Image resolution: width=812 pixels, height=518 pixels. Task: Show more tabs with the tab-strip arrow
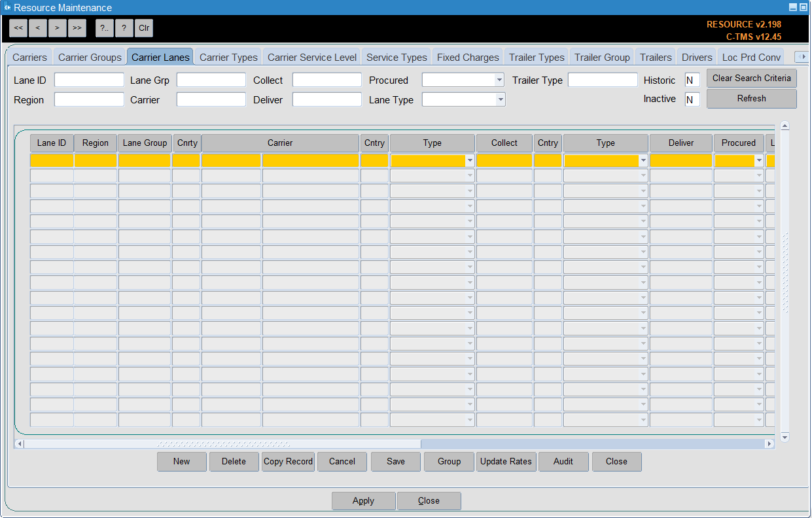pyautogui.click(x=802, y=57)
